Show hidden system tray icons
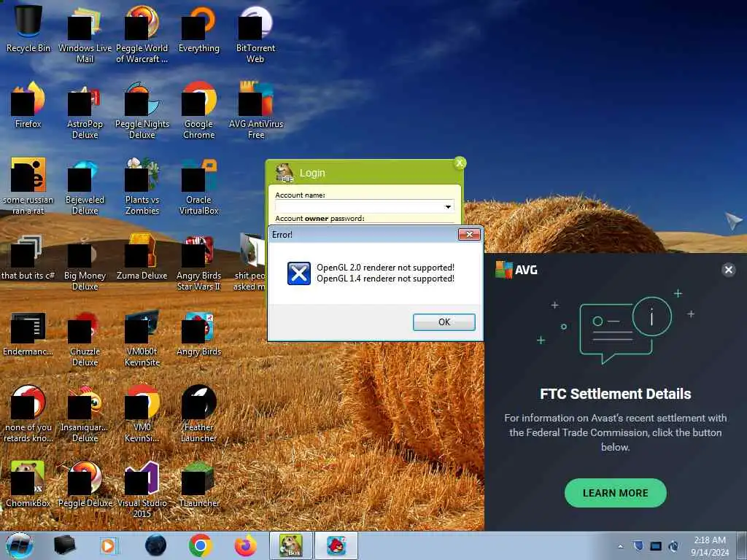747x560 pixels. (x=620, y=546)
